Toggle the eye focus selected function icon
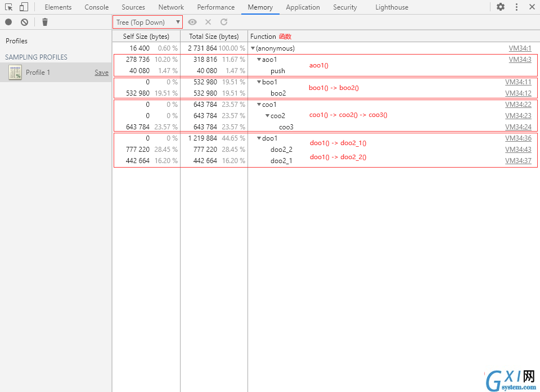Screen dimensions: 540x392 point(192,22)
